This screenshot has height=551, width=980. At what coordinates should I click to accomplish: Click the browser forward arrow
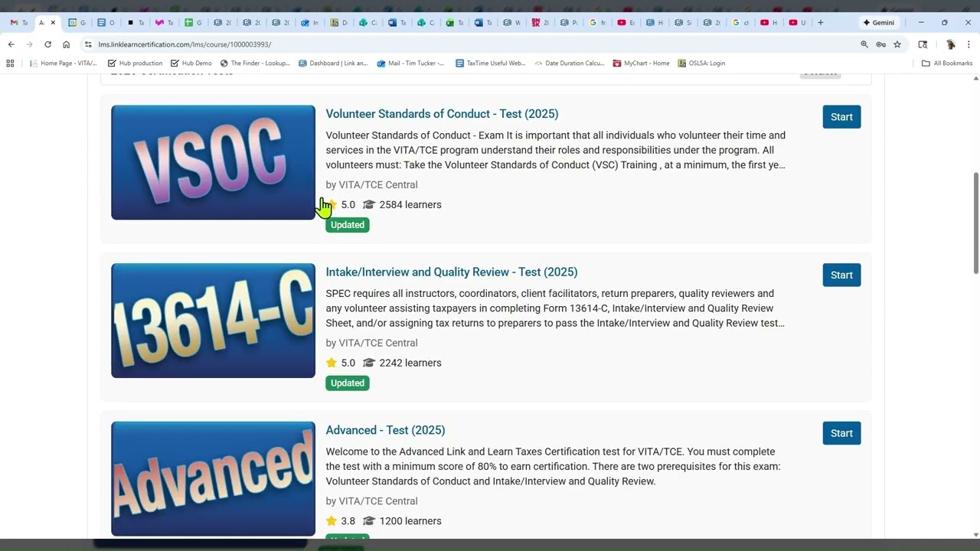tap(30, 44)
